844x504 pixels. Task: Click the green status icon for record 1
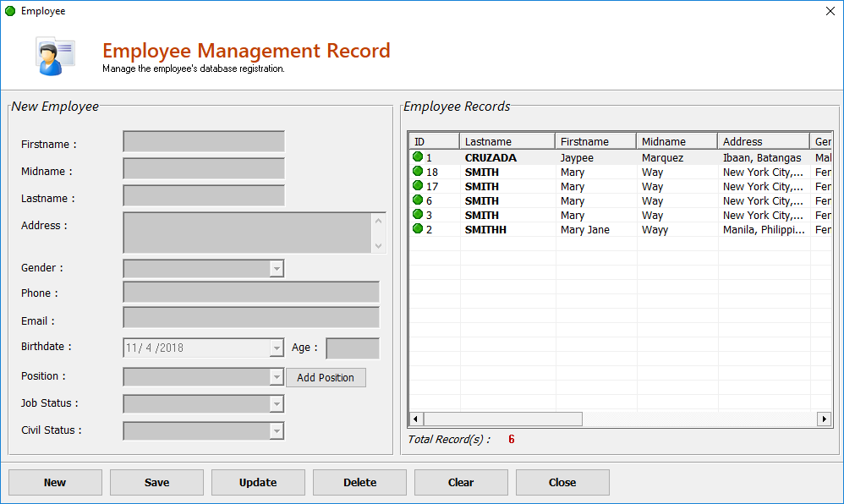[x=418, y=157]
